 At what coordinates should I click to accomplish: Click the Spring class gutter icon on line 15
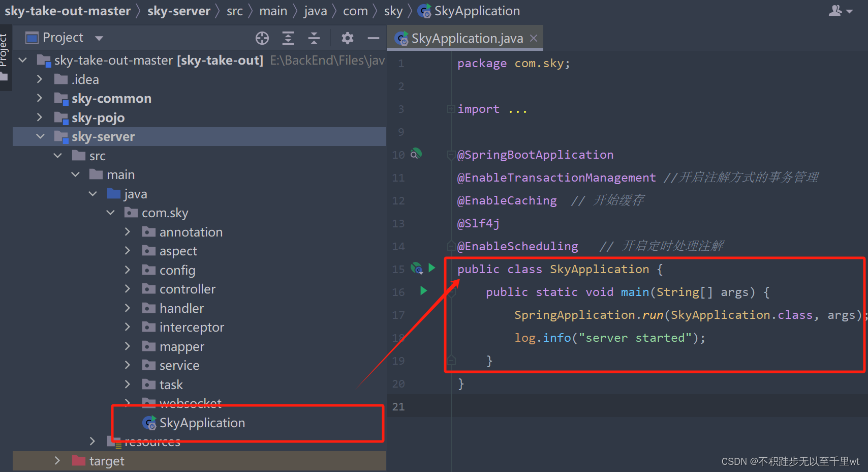[417, 268]
